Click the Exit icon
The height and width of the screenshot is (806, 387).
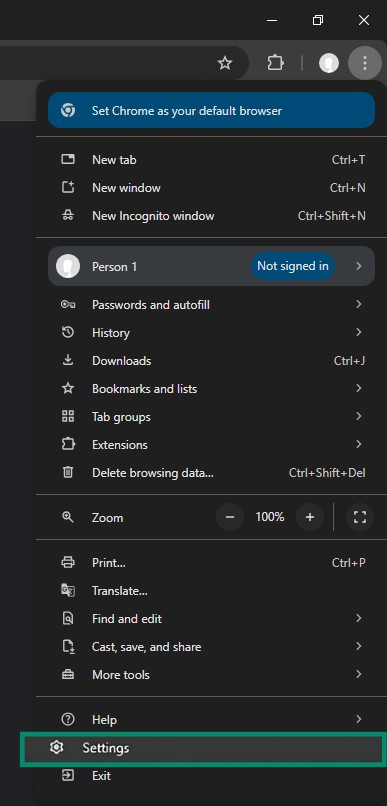point(68,776)
